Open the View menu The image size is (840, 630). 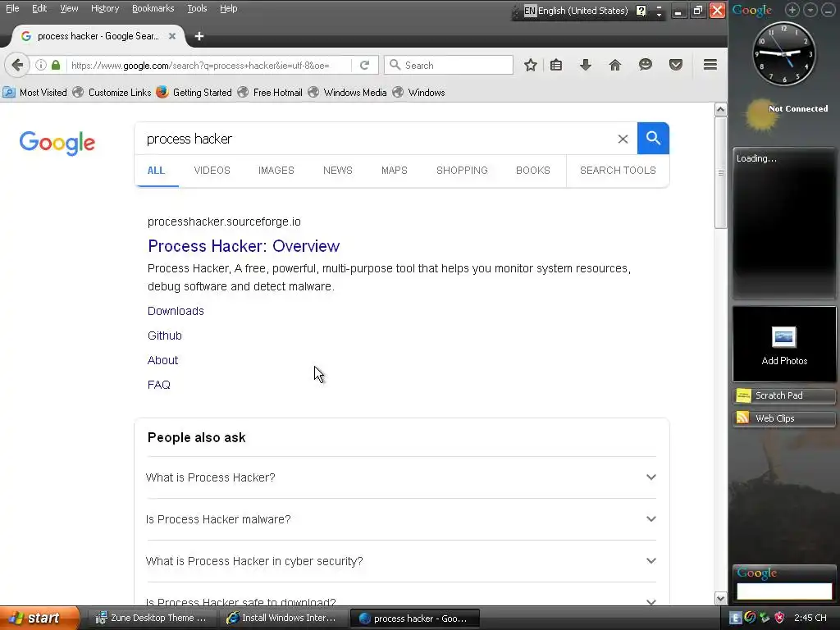click(69, 8)
